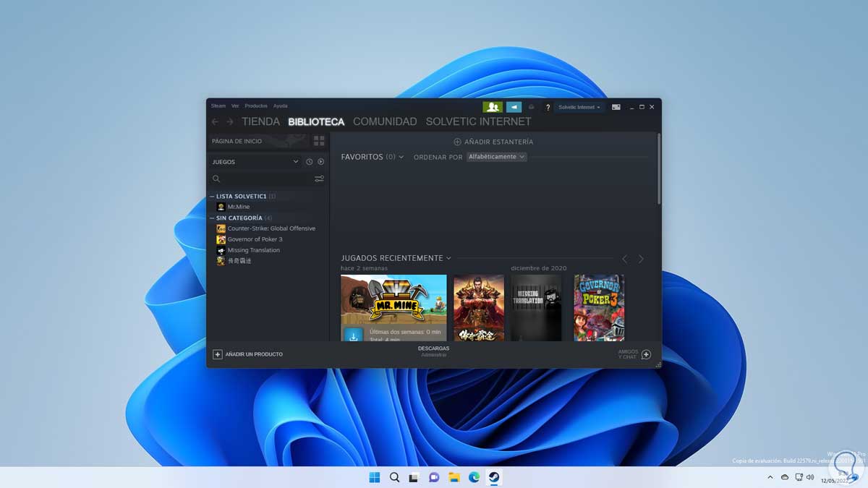Select Missing Translation in sidebar

(254, 250)
